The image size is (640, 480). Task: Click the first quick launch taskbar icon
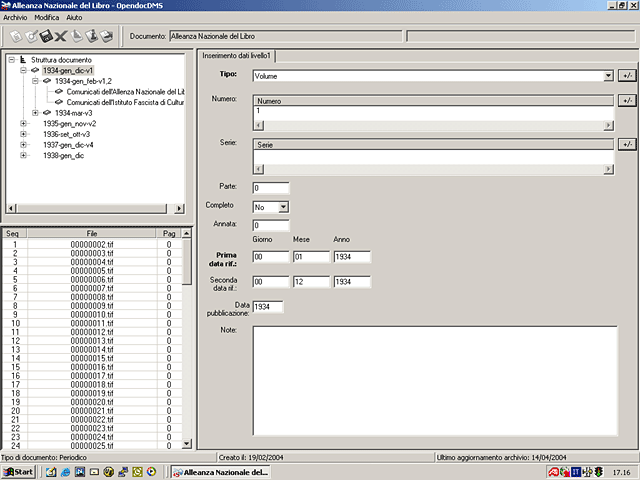click(51, 472)
